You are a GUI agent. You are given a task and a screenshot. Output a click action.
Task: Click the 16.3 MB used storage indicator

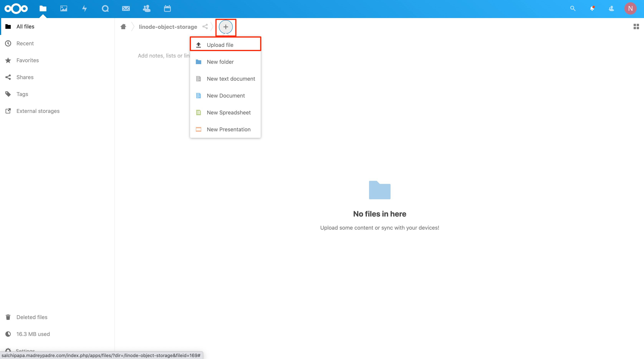(x=33, y=334)
